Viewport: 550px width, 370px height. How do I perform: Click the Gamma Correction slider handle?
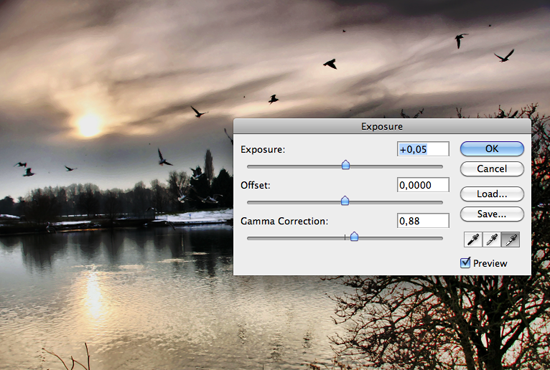(x=354, y=236)
